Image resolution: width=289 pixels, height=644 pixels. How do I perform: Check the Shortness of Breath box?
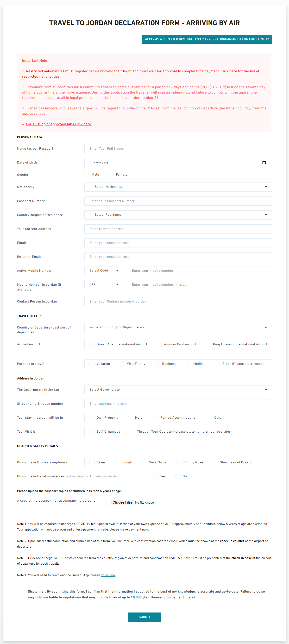click(215, 462)
